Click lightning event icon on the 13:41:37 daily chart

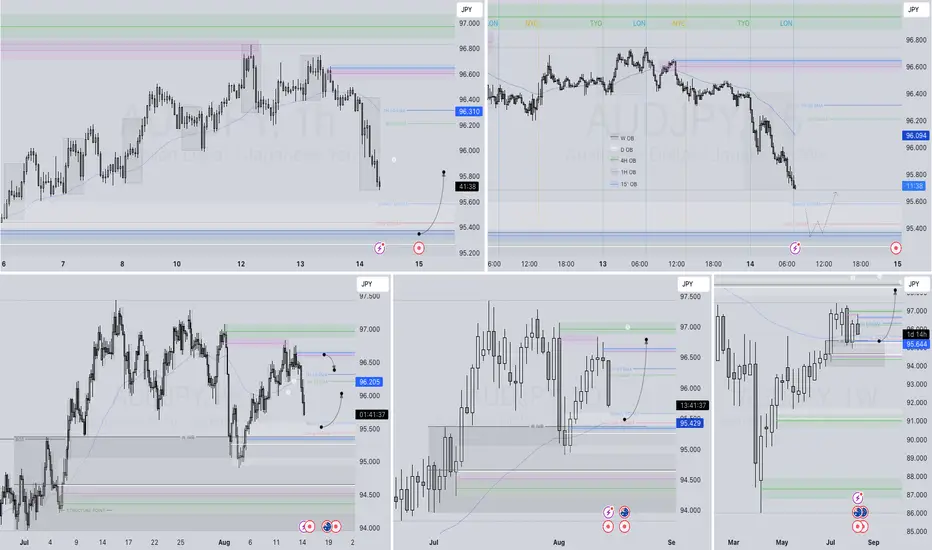point(608,512)
